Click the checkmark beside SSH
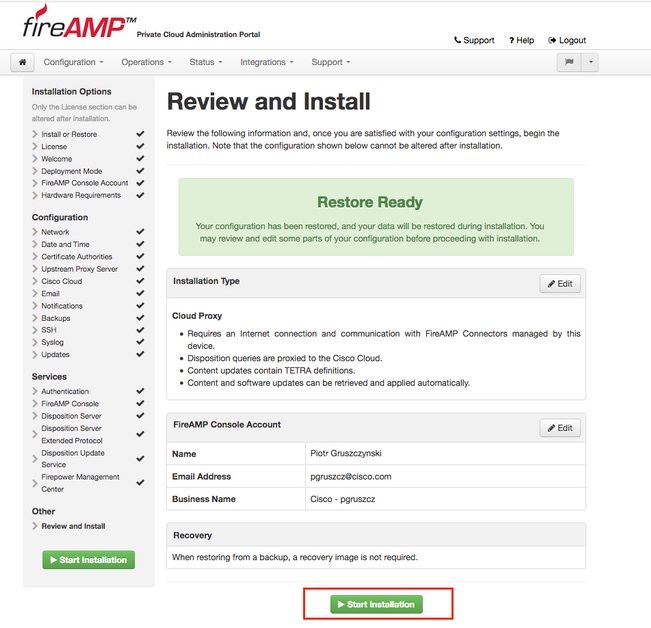 (140, 330)
